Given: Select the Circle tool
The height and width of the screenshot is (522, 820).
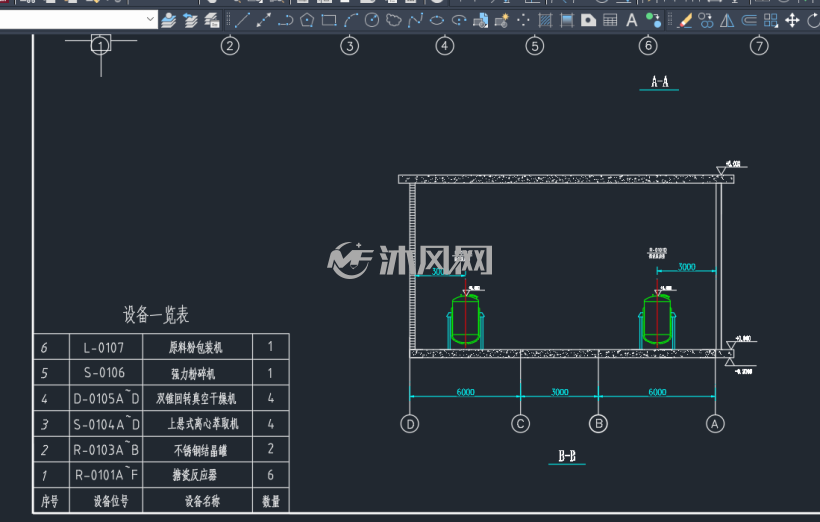Looking at the screenshot, I should pos(372,20).
